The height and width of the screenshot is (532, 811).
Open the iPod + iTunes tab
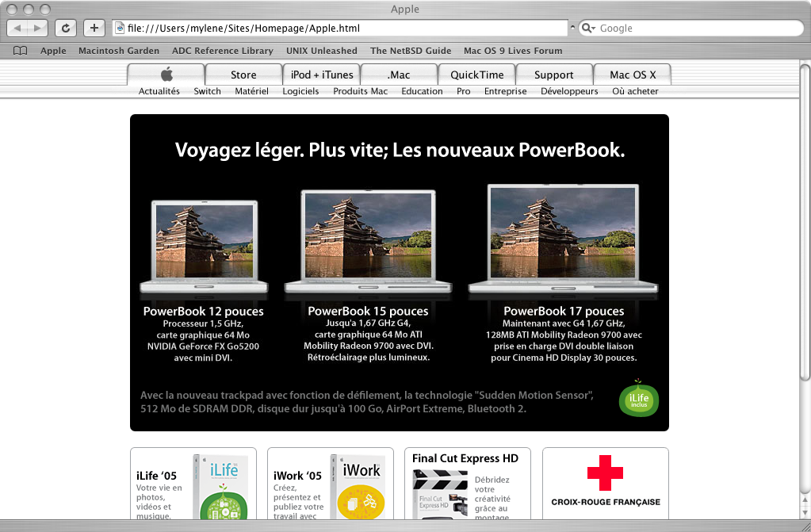click(322, 75)
